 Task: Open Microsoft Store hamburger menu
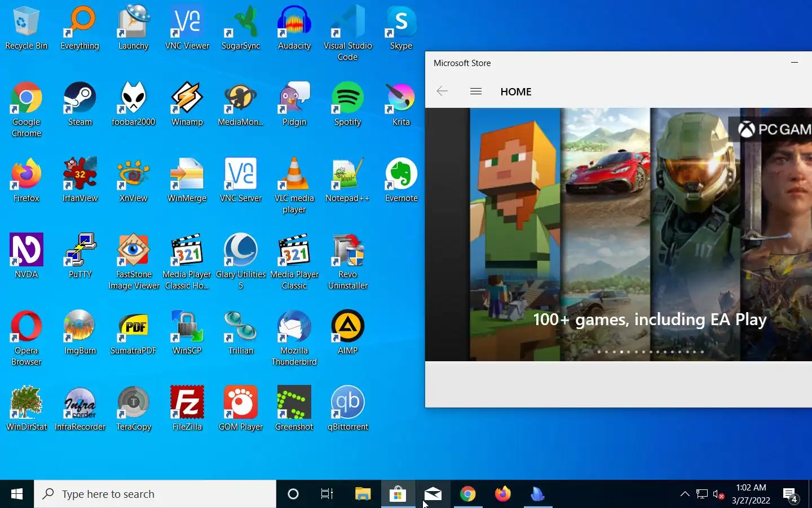click(476, 91)
